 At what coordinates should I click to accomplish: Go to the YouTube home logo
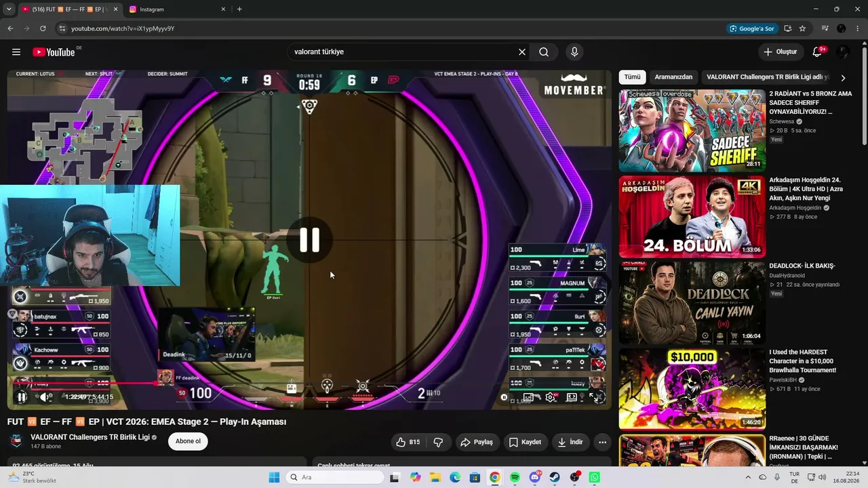point(54,52)
